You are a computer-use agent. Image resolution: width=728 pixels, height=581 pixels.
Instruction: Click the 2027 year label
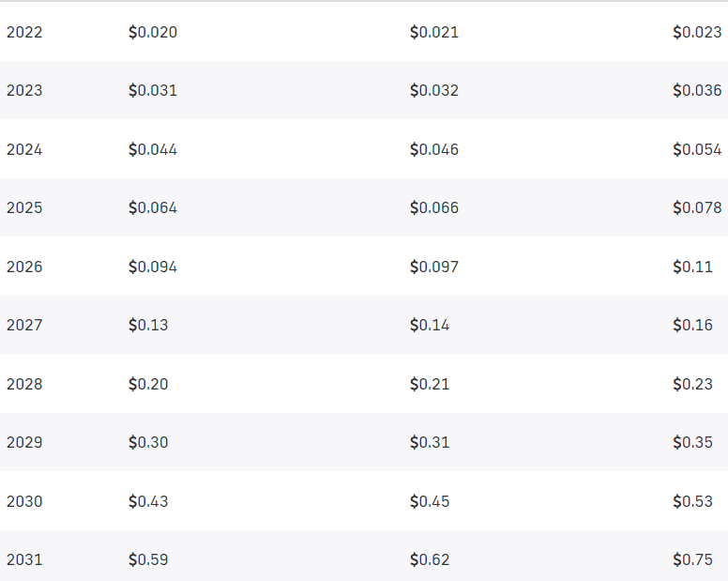[x=24, y=325]
